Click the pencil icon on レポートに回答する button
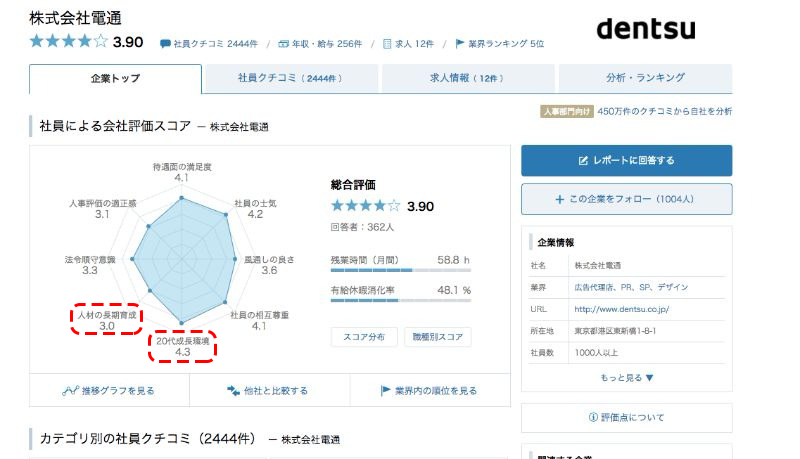This screenshot has width=800, height=459. (583, 161)
